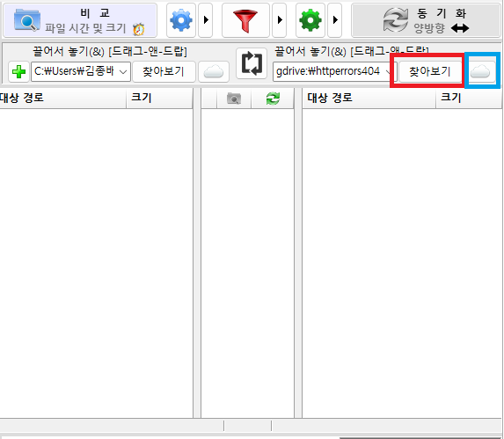Open the left folder path dropdown chevron

[x=123, y=71]
